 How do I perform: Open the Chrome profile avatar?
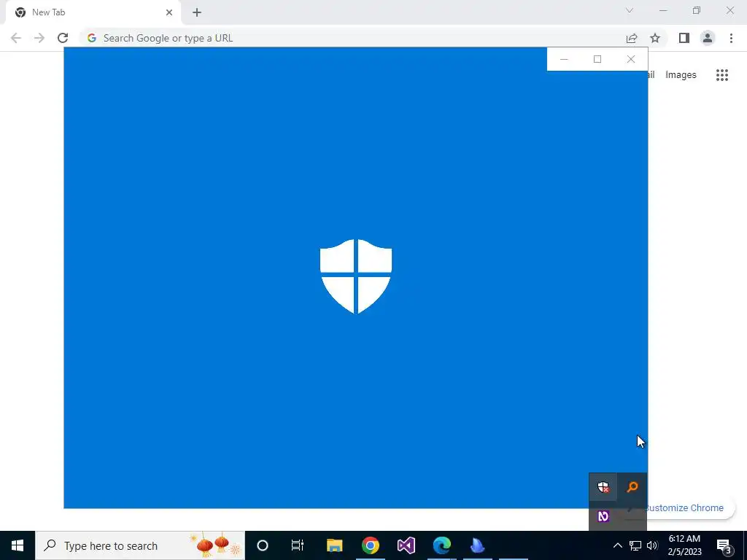tap(708, 38)
